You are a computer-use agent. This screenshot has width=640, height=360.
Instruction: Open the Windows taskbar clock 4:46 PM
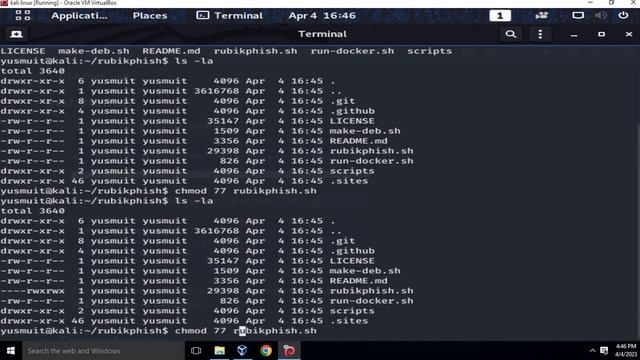point(626,351)
